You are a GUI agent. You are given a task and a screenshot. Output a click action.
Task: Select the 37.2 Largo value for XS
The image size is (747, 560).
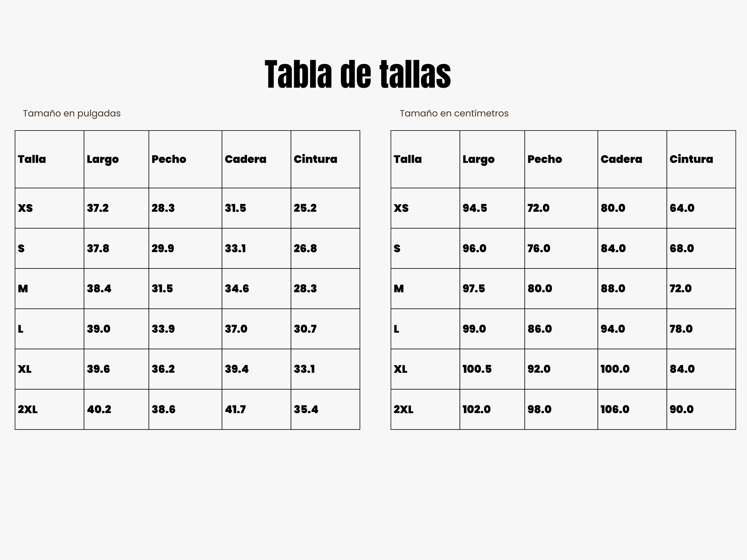pyautogui.click(x=98, y=208)
